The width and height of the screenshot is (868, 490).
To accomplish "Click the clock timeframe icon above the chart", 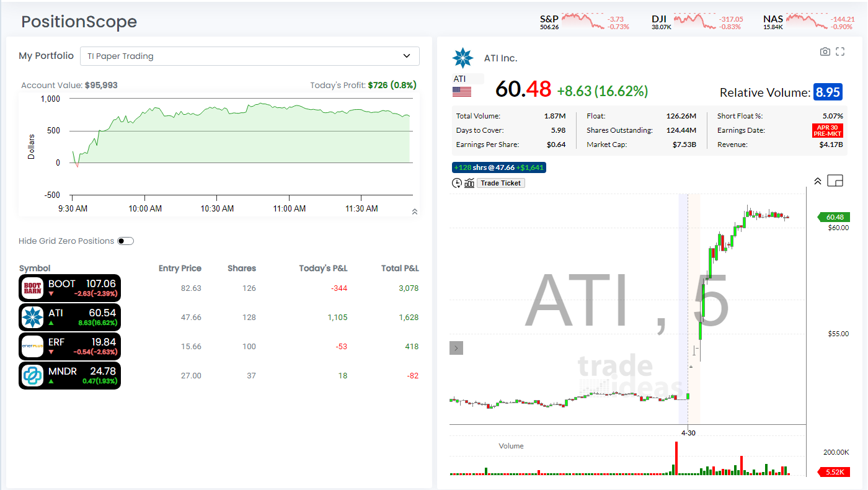I will pyautogui.click(x=457, y=183).
